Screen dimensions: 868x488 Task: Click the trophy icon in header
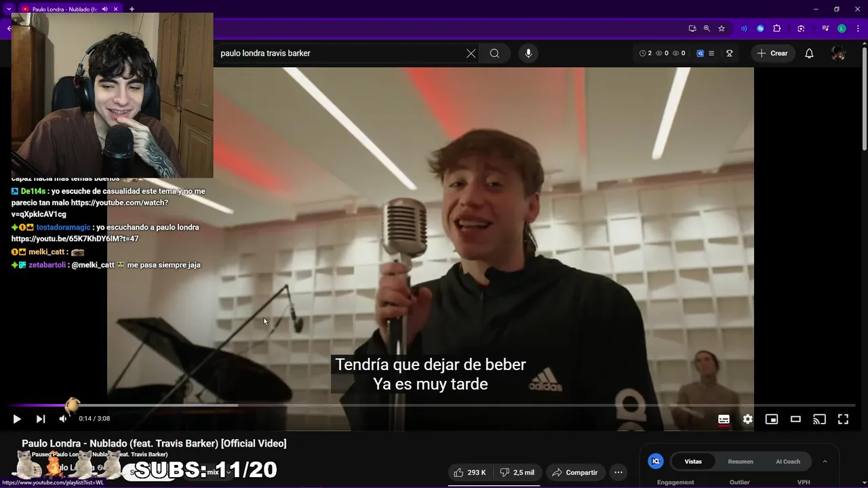click(730, 54)
